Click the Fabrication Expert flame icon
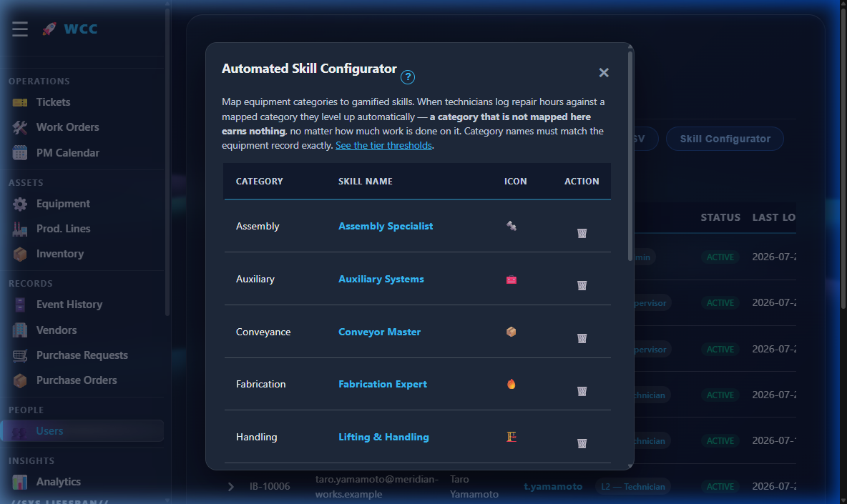 [x=511, y=384]
